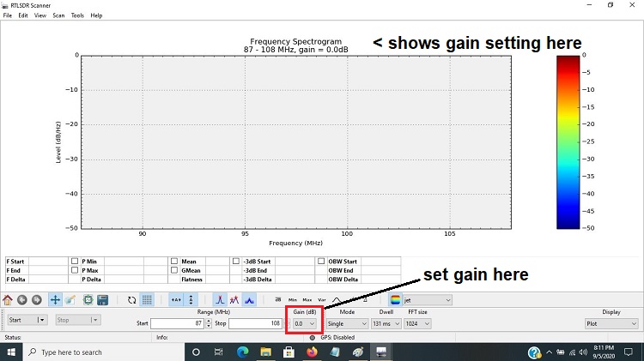Check the Mean measurement checkbox
The image size is (644, 361).
[x=174, y=262]
